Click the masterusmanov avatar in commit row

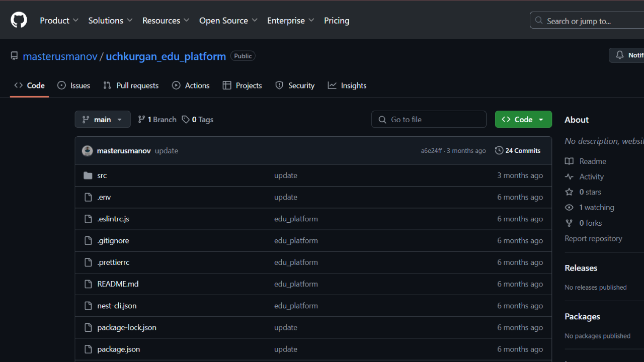point(88,151)
